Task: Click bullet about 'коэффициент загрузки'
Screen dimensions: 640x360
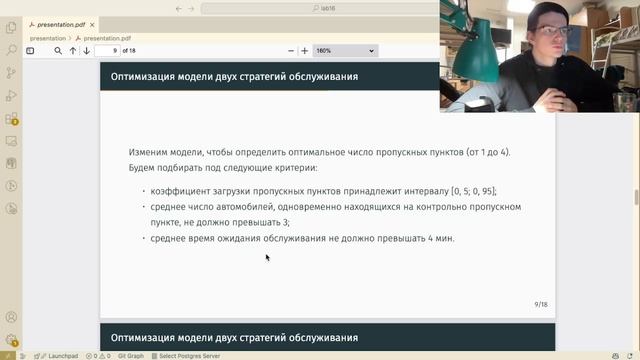Action: pos(323,191)
